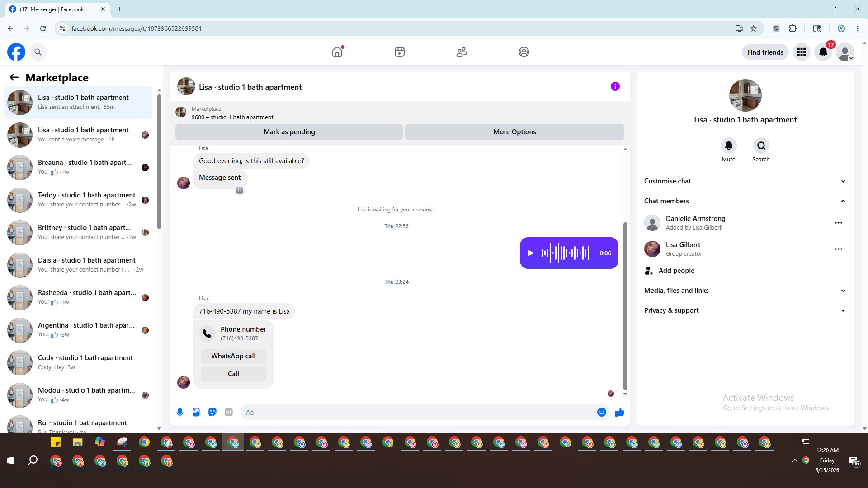
Task: Open File Explorer from the taskbar
Action: tap(78, 442)
